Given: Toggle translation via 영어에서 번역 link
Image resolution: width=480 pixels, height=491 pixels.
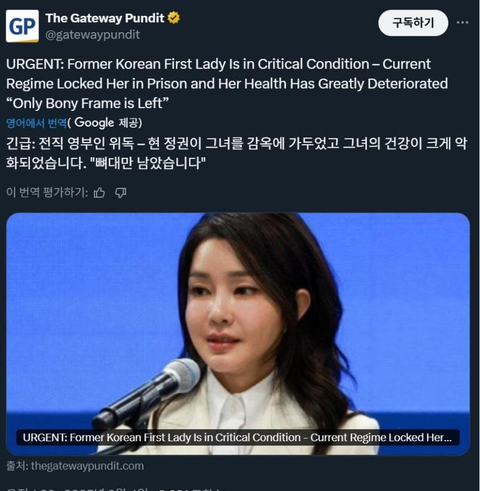Looking at the screenshot, I should (37, 123).
